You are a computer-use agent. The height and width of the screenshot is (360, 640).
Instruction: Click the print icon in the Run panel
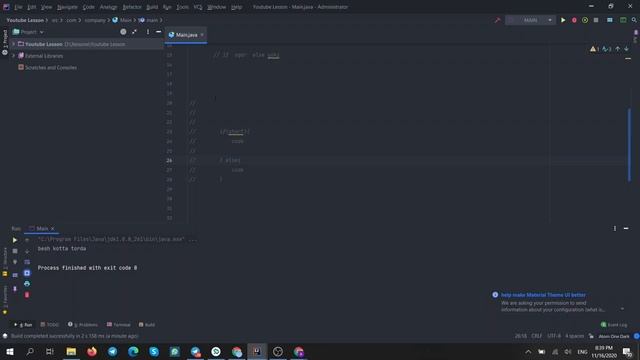27,284
